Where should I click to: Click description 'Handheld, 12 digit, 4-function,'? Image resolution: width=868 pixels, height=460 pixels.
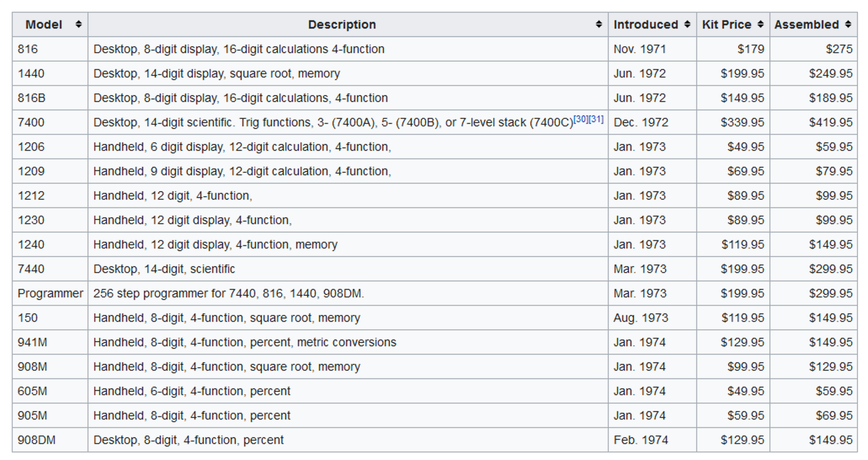click(173, 195)
